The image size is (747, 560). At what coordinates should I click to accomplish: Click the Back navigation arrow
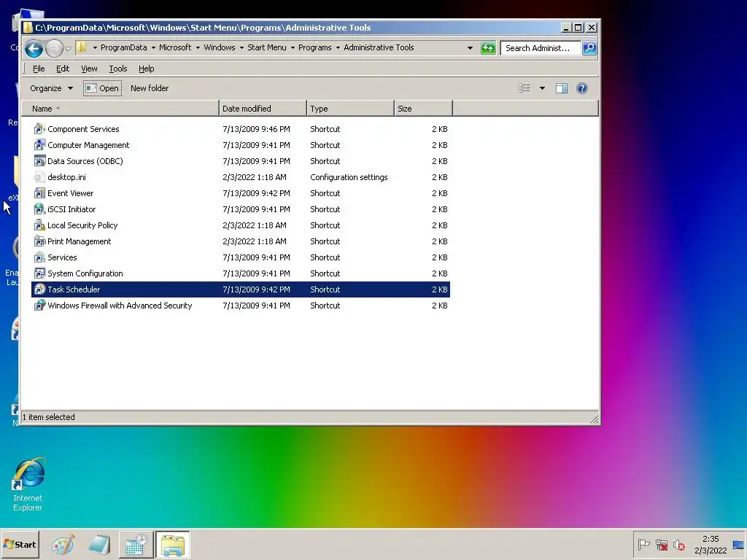point(34,48)
